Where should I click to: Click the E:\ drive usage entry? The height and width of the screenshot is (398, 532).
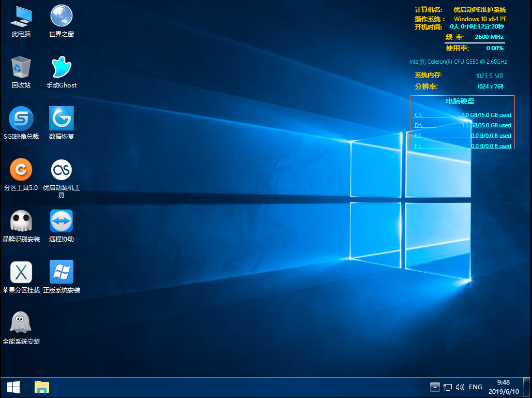pos(463,136)
